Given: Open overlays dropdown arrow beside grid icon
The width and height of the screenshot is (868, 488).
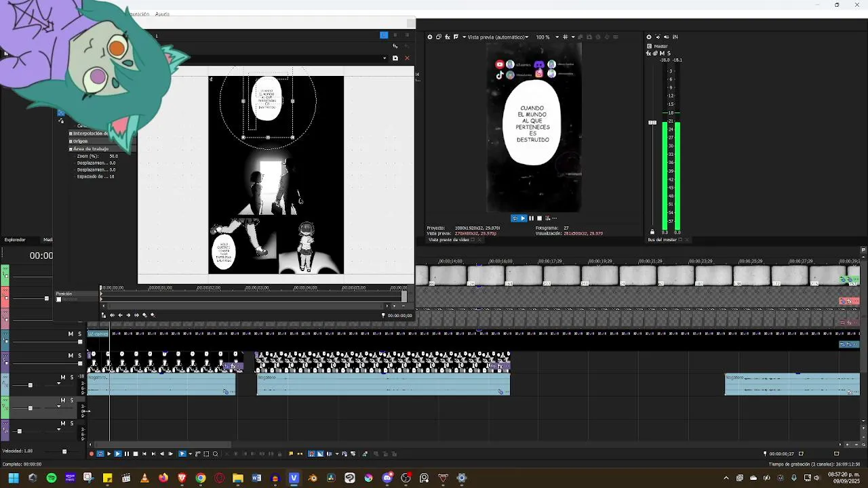Looking at the screenshot, I should (x=573, y=37).
